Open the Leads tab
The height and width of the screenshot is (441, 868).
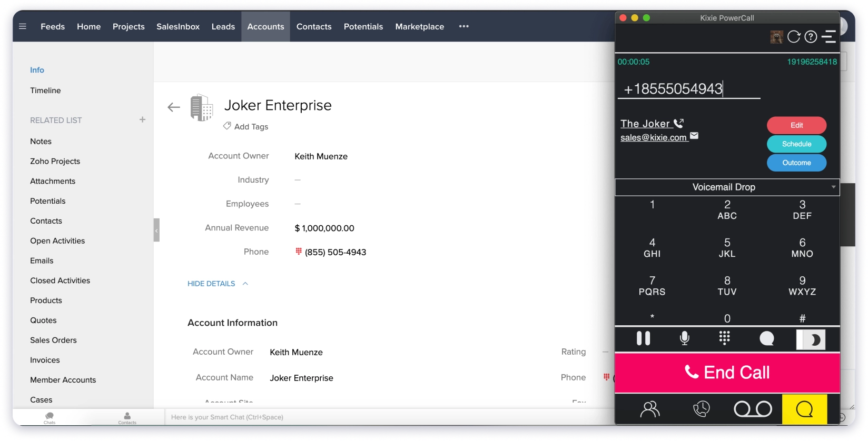[223, 26]
